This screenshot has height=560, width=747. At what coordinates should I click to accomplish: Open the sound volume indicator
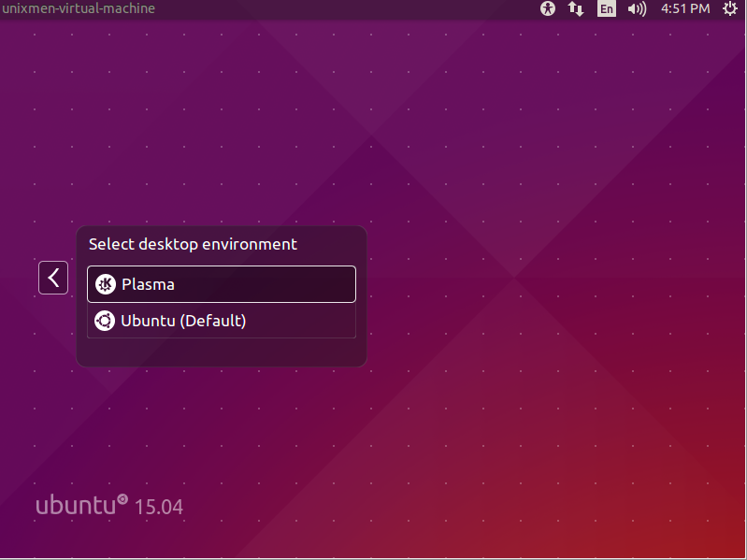[x=637, y=8]
